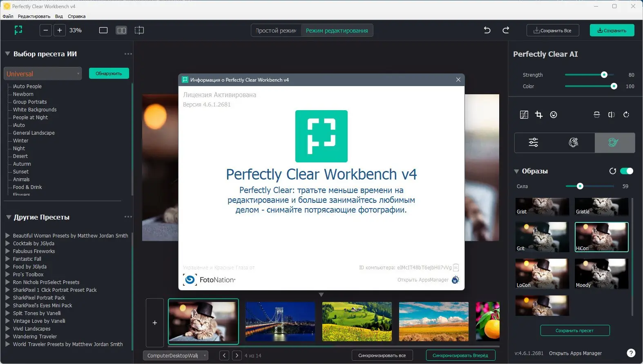The height and width of the screenshot is (364, 643).
Task: Expand the Pro's Toolbox preset group
Action: point(7,274)
